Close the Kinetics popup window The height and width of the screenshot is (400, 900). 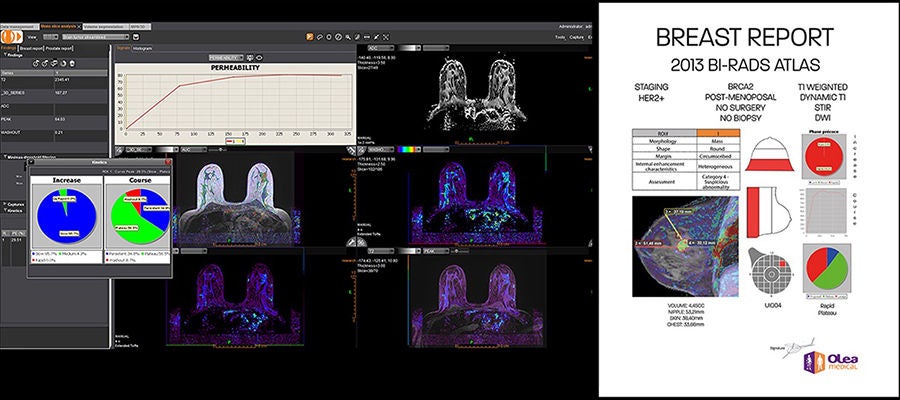pos(168,162)
